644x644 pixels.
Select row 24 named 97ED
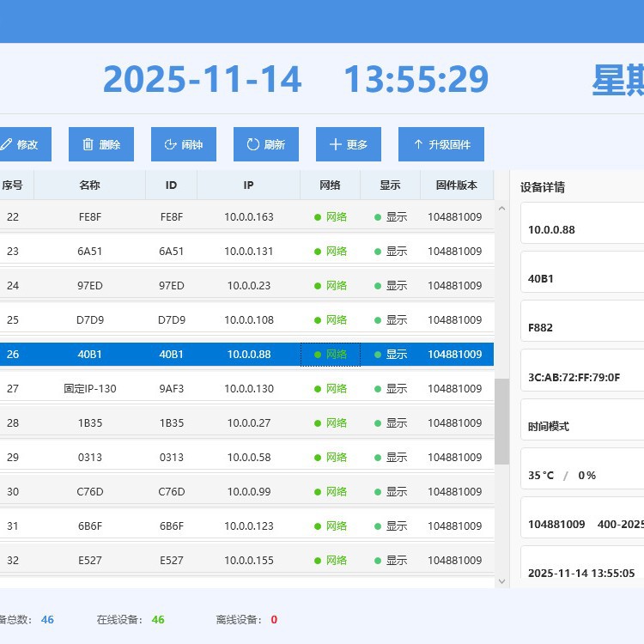click(246, 285)
